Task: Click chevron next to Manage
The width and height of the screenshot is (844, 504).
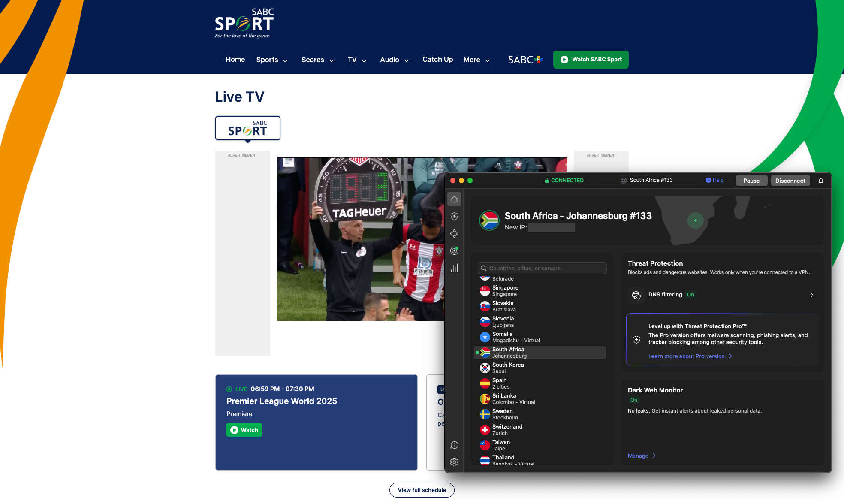Action: [x=654, y=456]
